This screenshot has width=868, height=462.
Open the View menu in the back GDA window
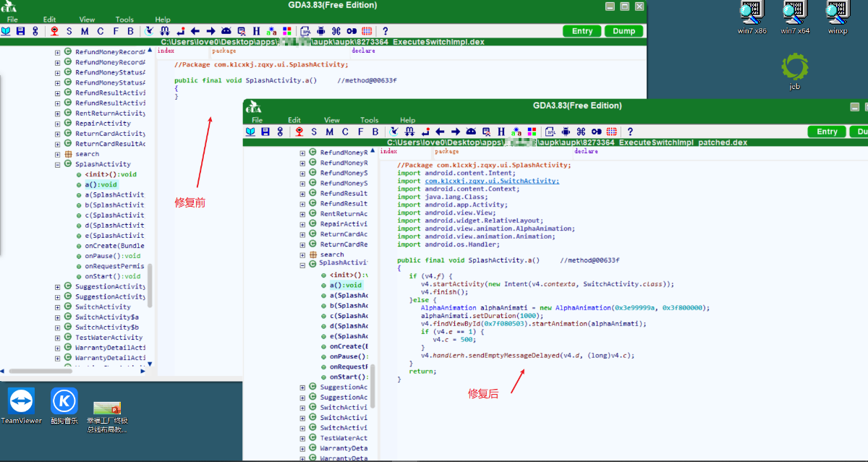[87, 20]
